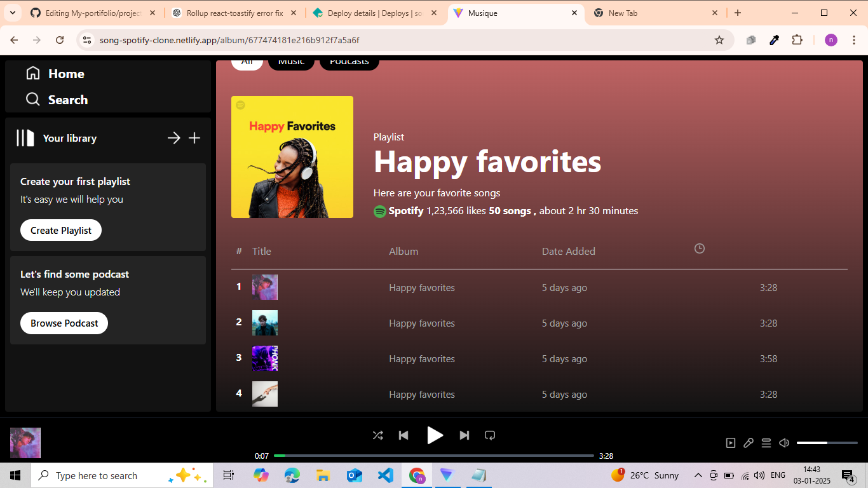The width and height of the screenshot is (868, 488).
Task: Go back in browser history
Action: click(x=14, y=40)
